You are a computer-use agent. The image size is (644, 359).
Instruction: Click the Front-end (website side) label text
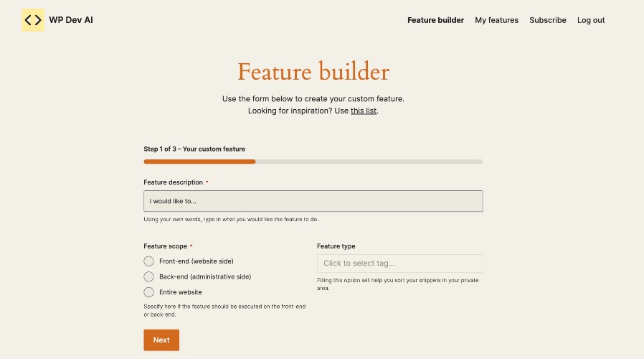pos(196,261)
